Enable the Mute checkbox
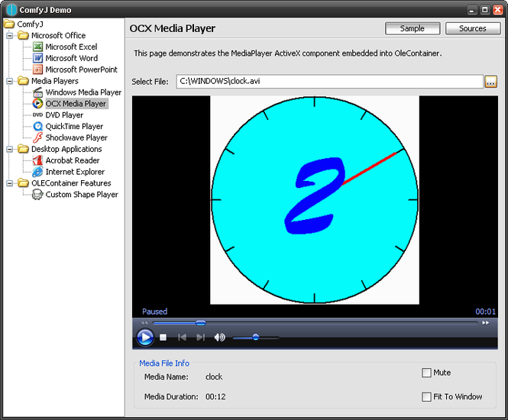Screen dimensions: 508x420 [426, 373]
